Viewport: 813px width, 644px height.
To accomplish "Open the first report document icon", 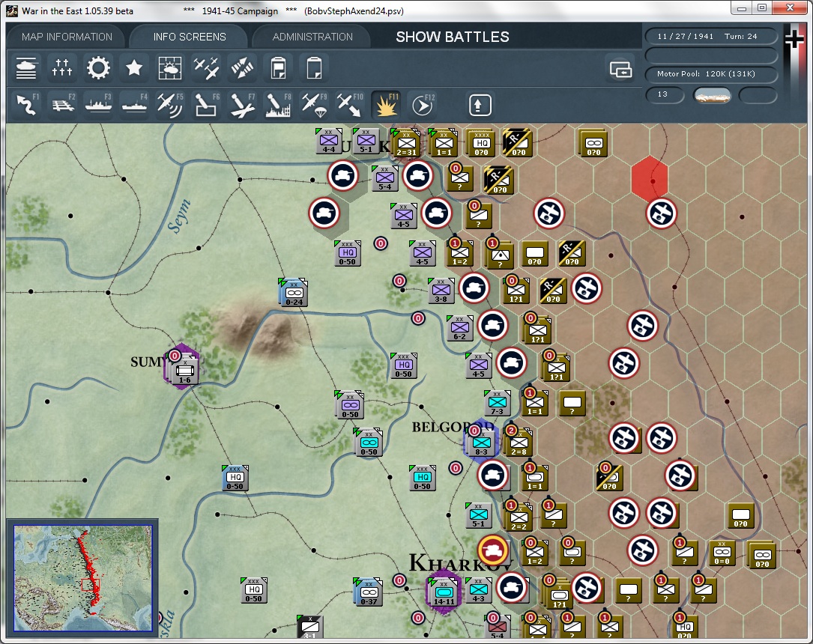I will pyautogui.click(x=279, y=68).
